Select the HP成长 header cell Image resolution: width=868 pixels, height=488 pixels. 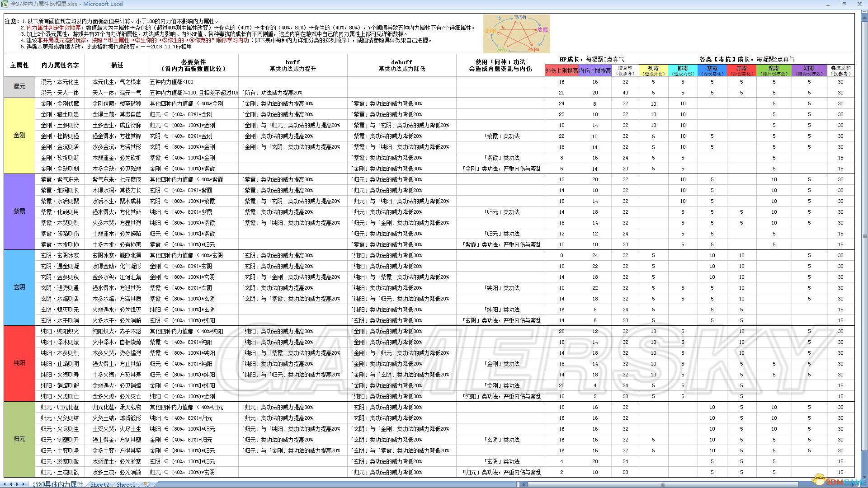(592, 59)
